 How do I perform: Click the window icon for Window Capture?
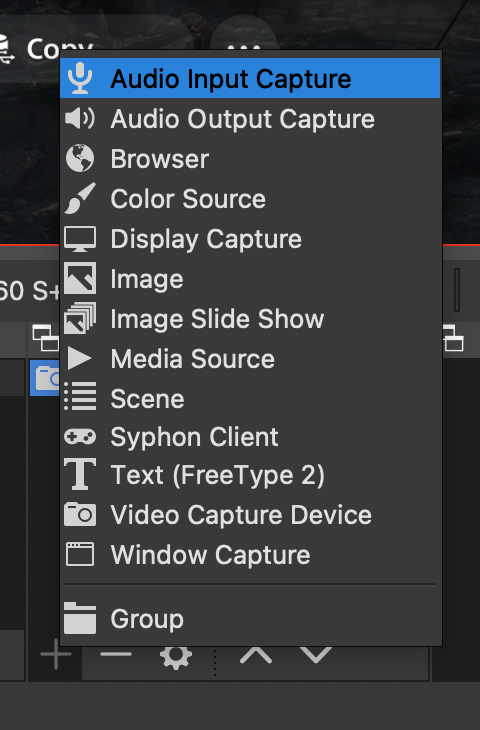tap(80, 554)
